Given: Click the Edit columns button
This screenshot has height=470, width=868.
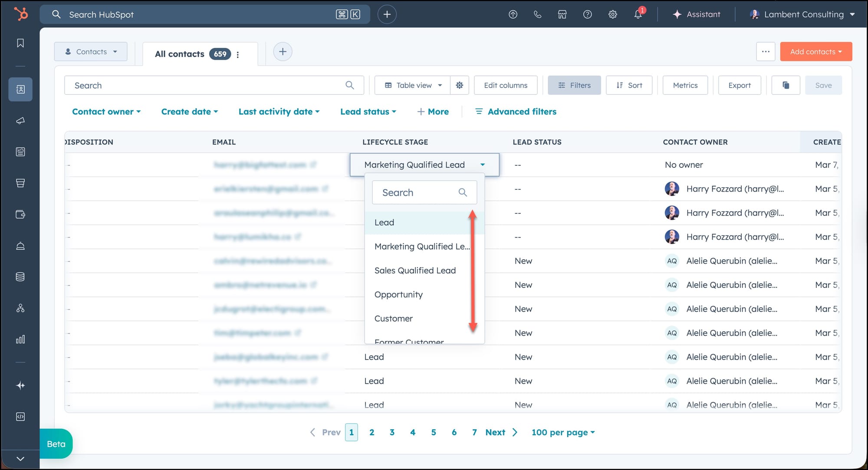Looking at the screenshot, I should point(506,85).
